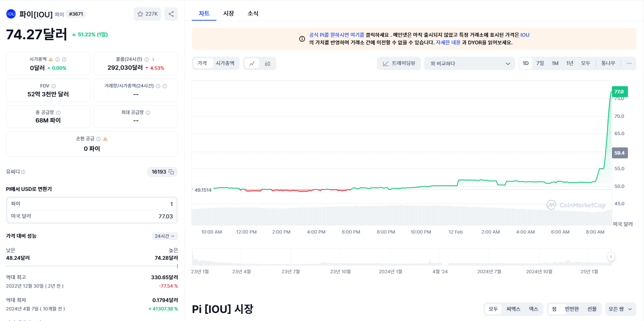644x321 pixels.
Task: Filter markets by 빈번한
Action: [572, 309]
